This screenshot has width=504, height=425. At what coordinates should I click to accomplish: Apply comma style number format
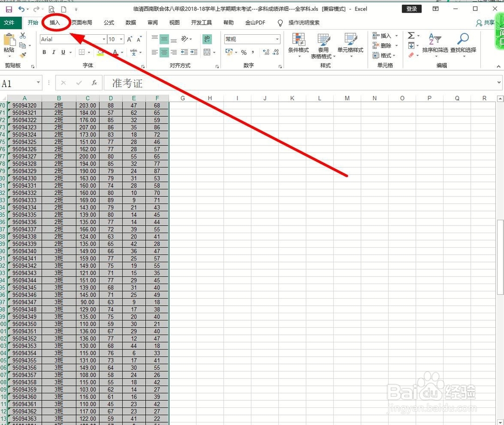point(253,52)
